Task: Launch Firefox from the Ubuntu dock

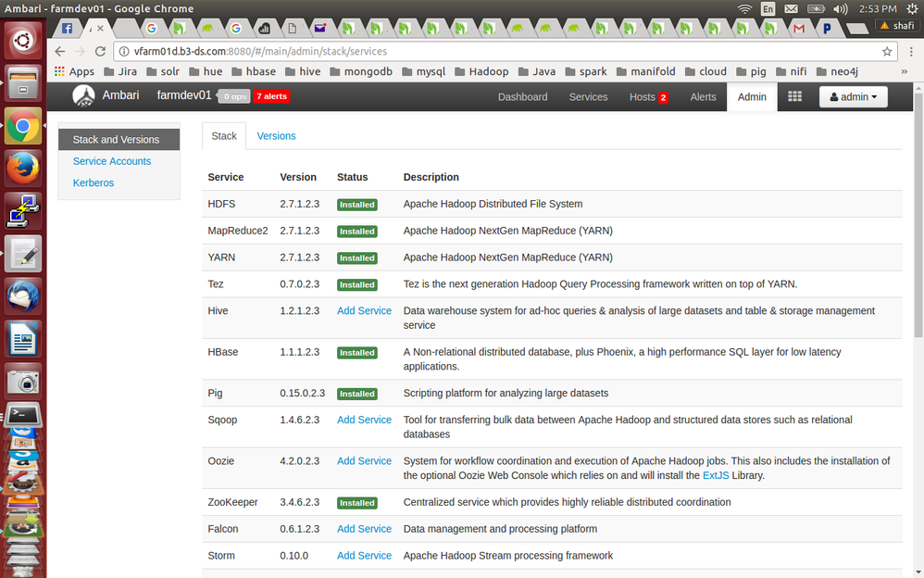Action: (x=22, y=168)
